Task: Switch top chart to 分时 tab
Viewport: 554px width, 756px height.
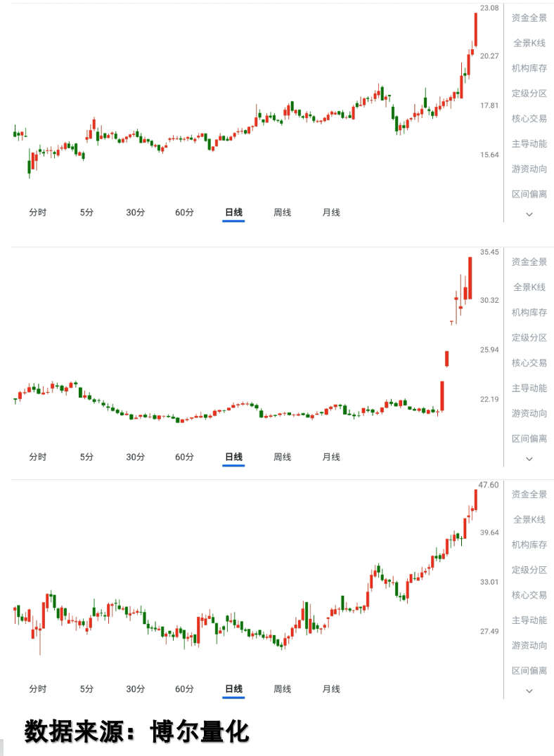Action: (x=37, y=212)
